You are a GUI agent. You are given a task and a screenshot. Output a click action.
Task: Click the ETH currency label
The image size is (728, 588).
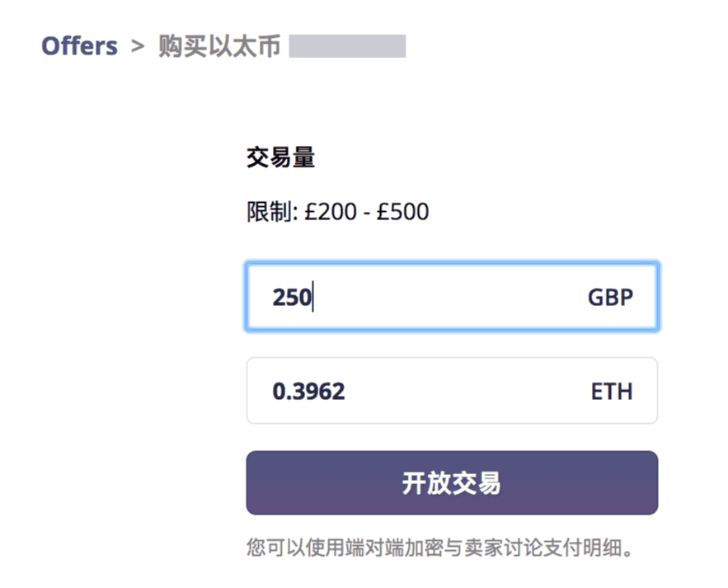tap(613, 391)
